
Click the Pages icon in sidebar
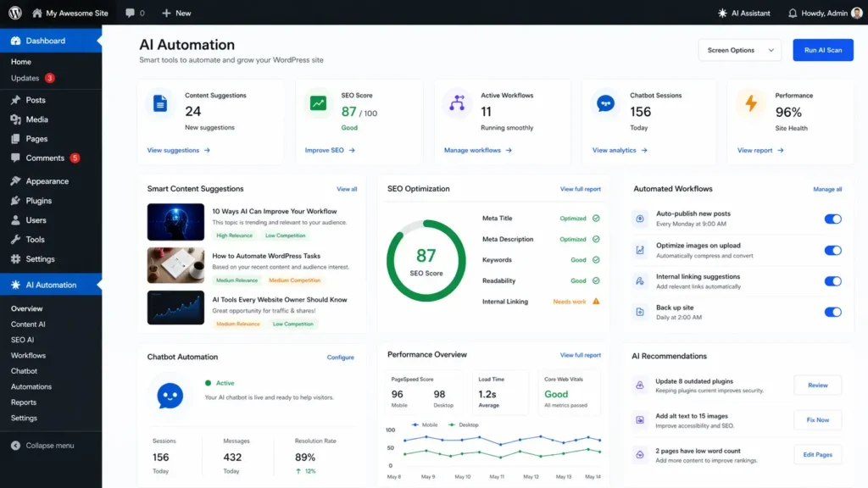click(15, 139)
